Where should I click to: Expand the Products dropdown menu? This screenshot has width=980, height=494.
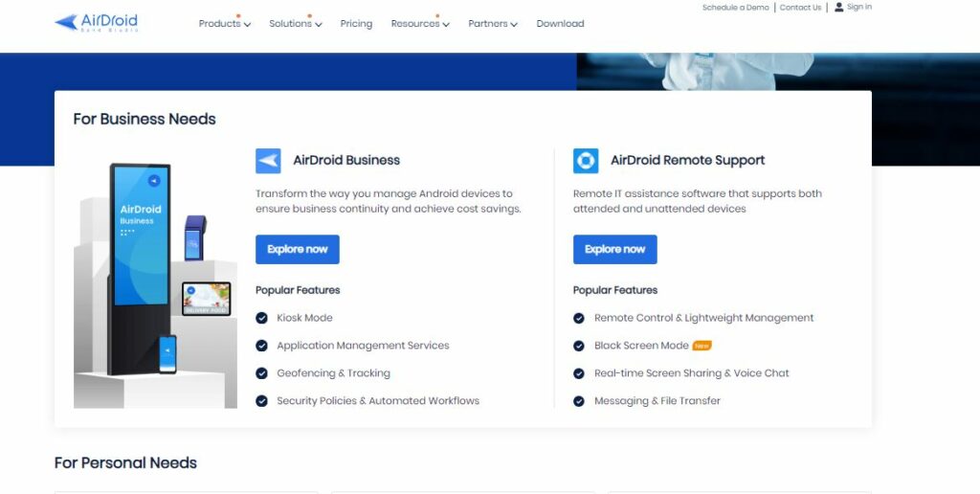click(224, 24)
